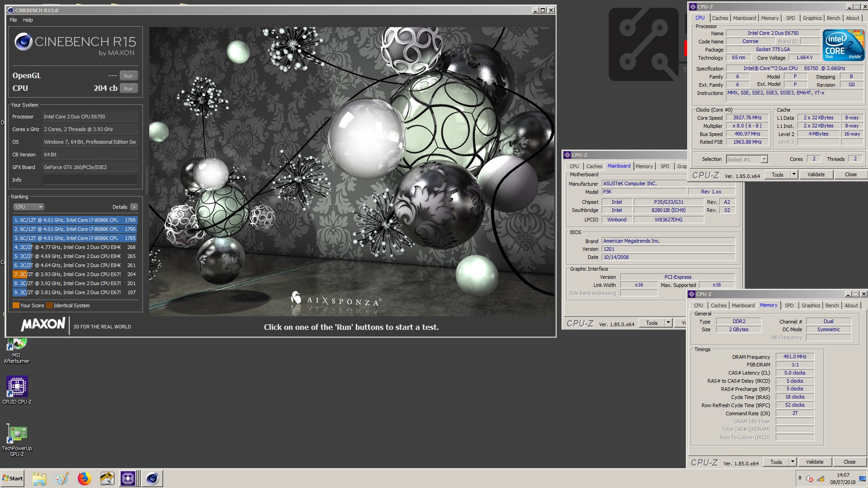Click Tools button in top CPU-Z window
The image size is (868, 488).
click(x=778, y=174)
